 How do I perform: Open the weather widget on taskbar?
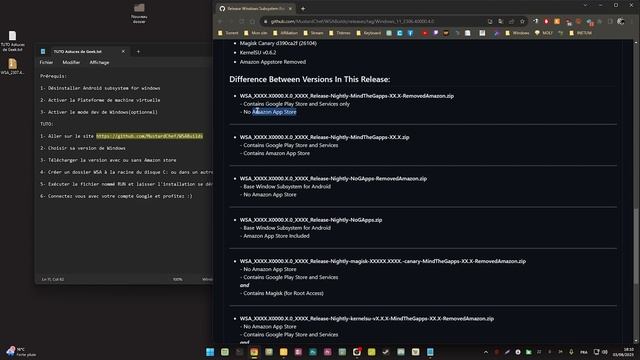coord(20,352)
